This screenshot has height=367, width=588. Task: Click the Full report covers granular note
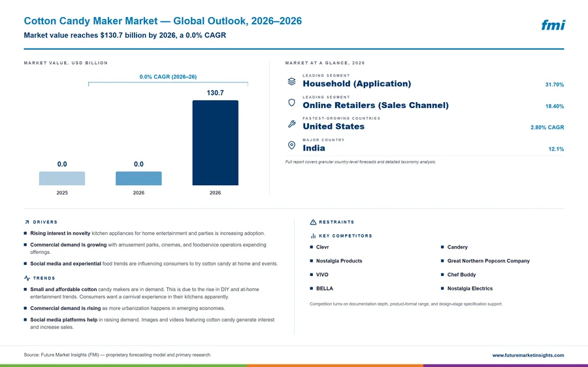361,162
